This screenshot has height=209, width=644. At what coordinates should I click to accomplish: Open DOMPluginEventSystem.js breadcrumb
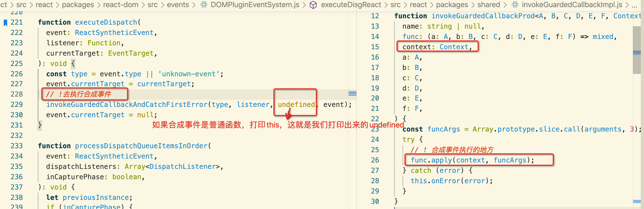coord(255,5)
